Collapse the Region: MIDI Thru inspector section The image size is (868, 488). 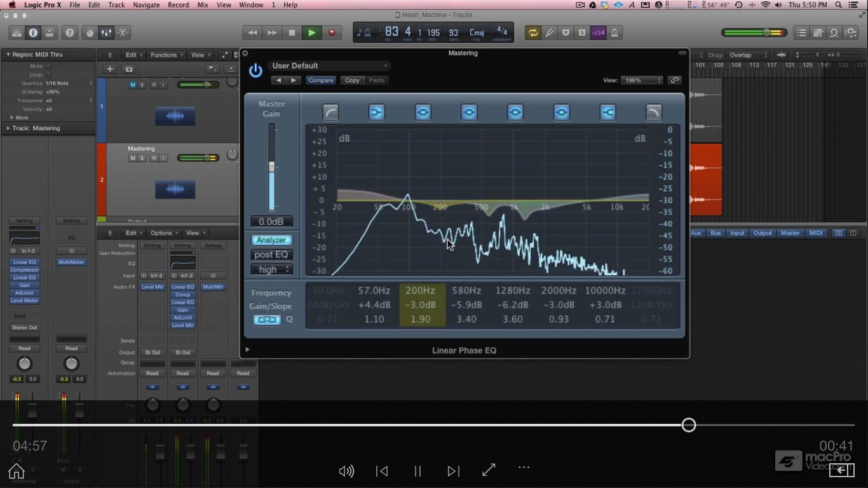8,55
